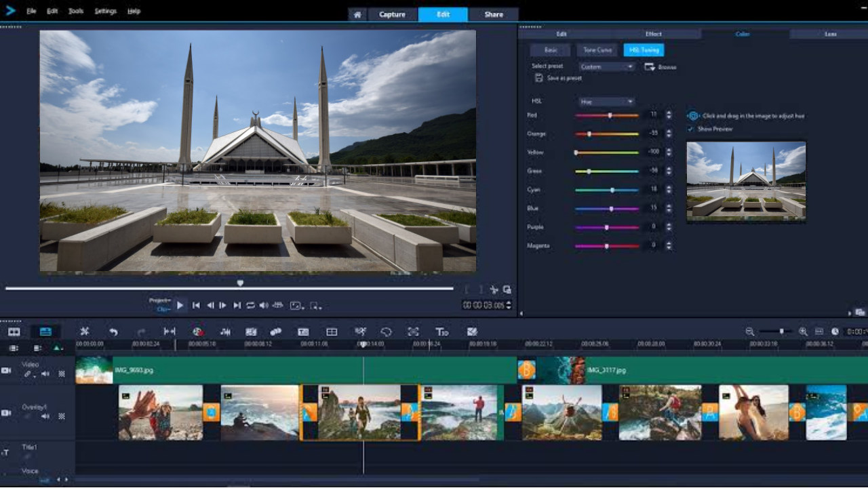Screen dimensions: 868x488
Task: Switch to Storyboard view icon
Action: [x=14, y=331]
